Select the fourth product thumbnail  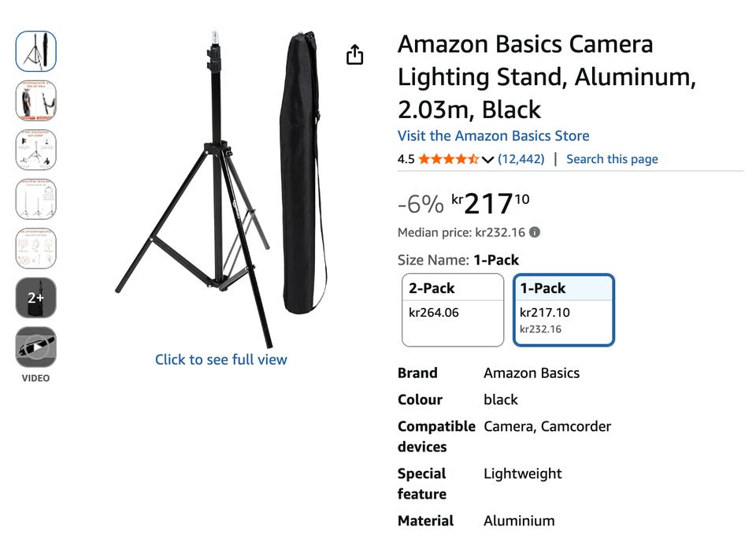36,199
